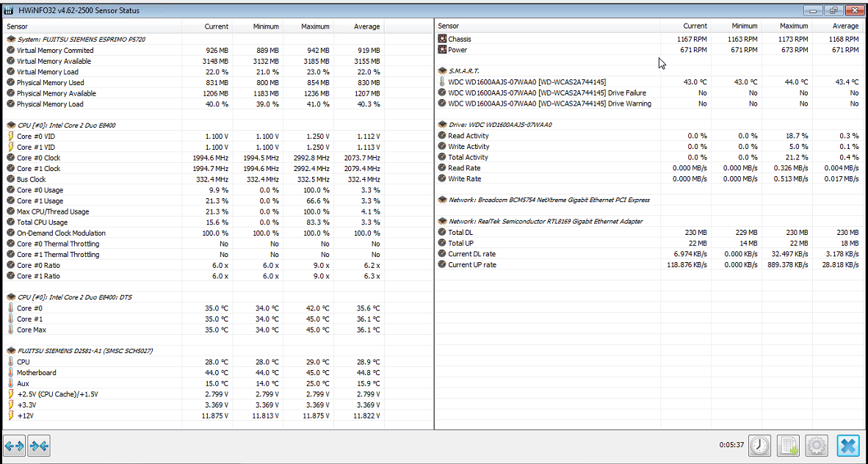Click the Motherboard thermometer icon
The height and width of the screenshot is (464, 868).
click(10, 373)
